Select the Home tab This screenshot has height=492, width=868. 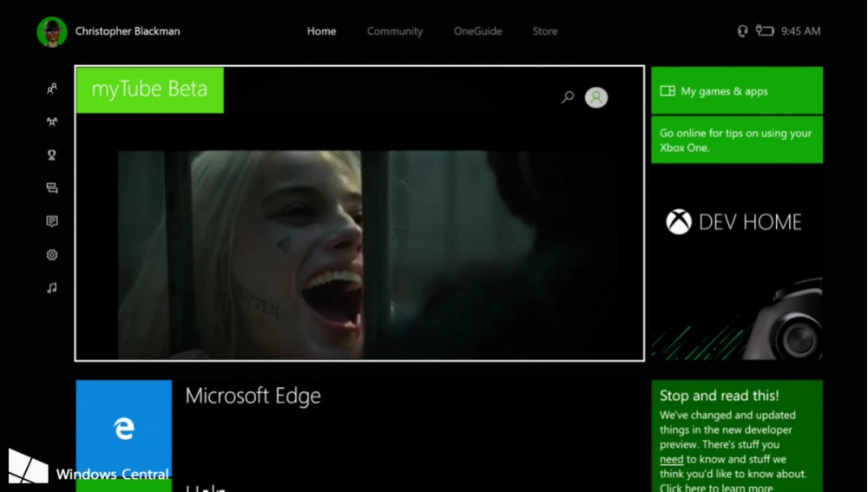pos(321,31)
